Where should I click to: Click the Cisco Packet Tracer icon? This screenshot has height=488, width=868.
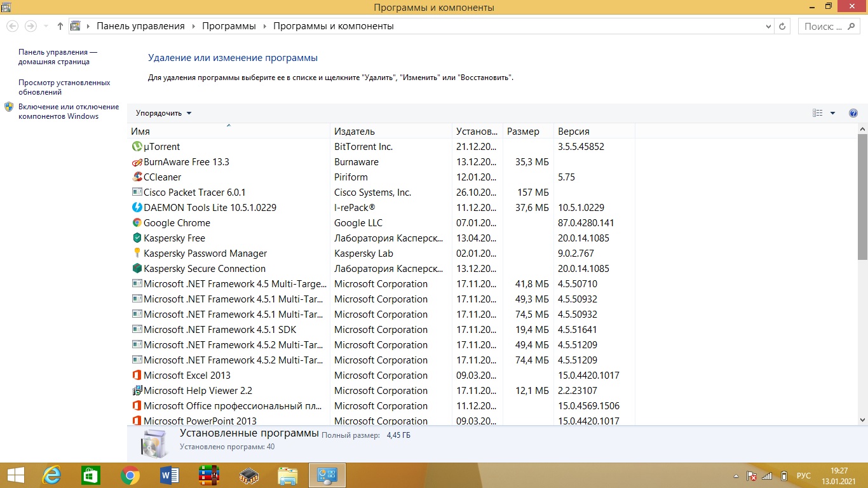point(137,193)
